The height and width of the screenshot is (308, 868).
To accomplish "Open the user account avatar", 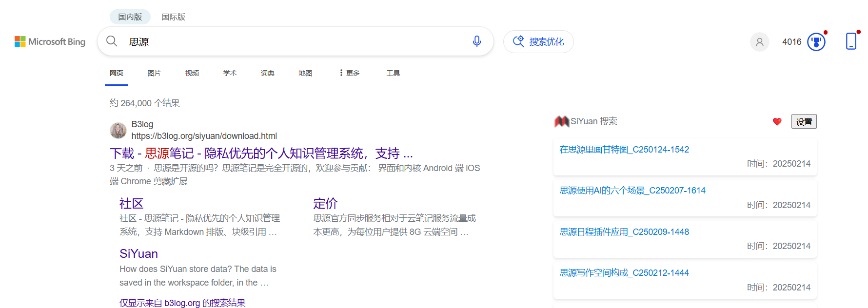I will [x=759, y=42].
